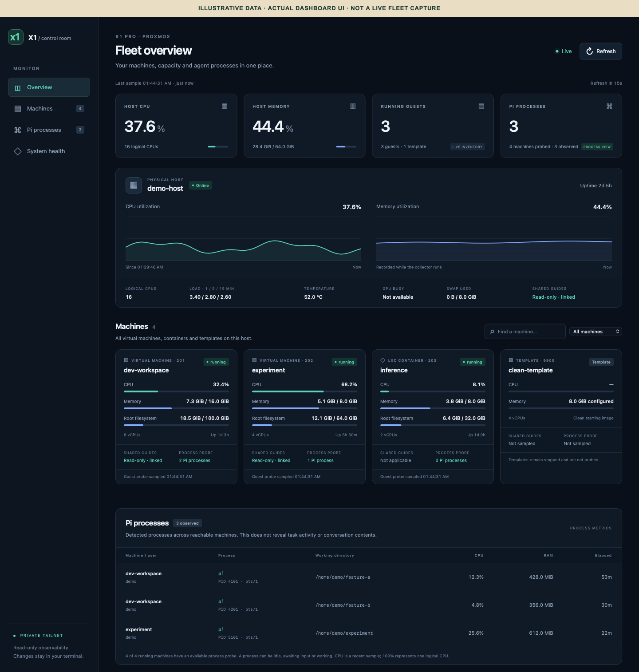Click the Memory utilization chart
The height and width of the screenshot is (672, 639).
tap(494, 239)
